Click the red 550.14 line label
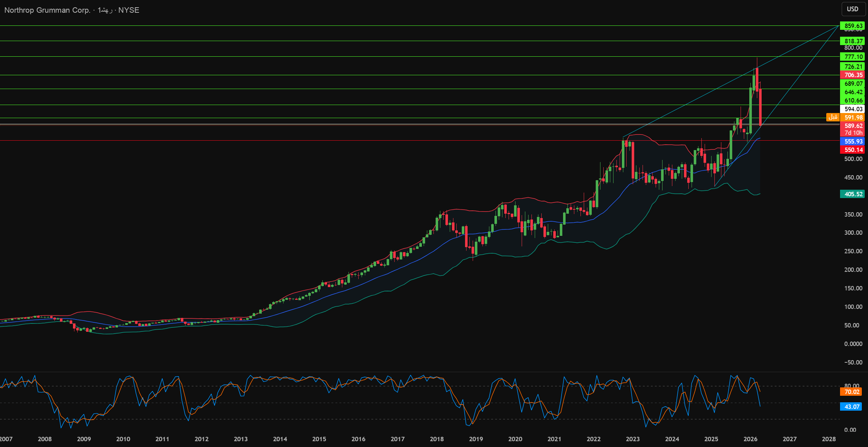 (x=852, y=150)
